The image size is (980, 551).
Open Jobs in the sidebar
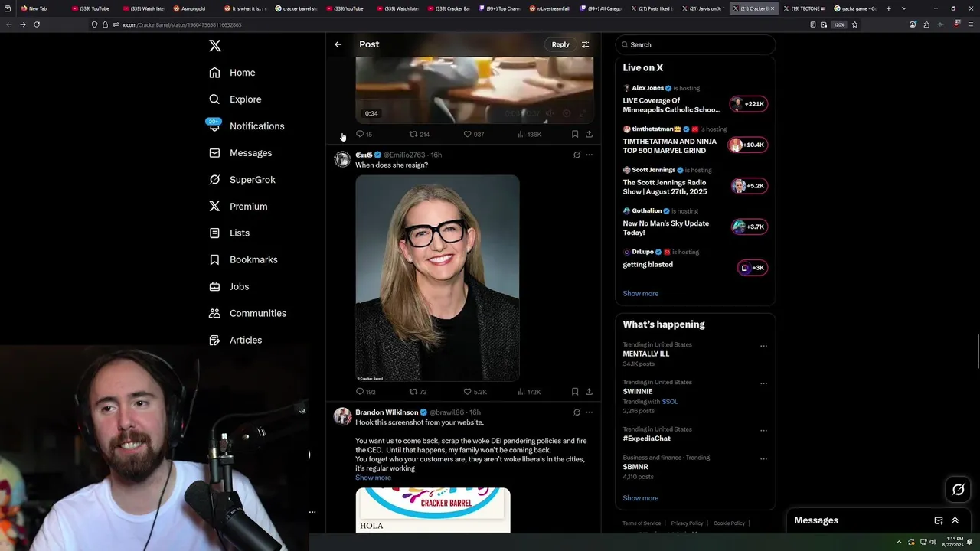coord(229,286)
